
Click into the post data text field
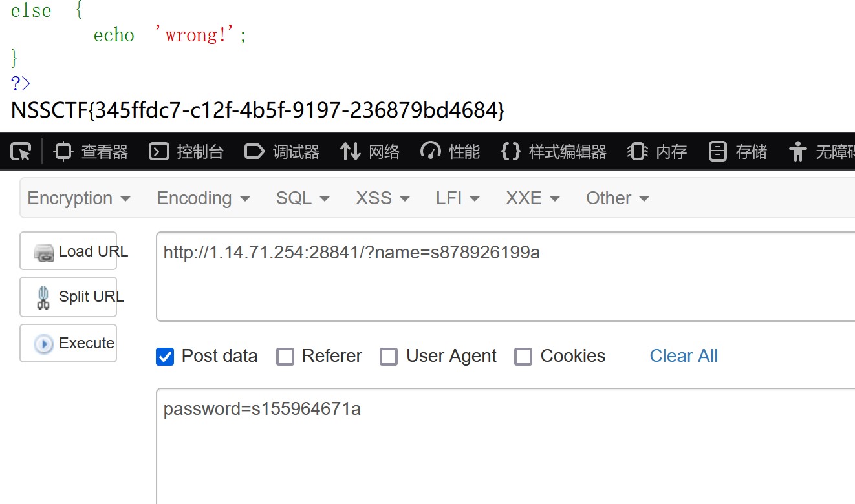point(504,446)
